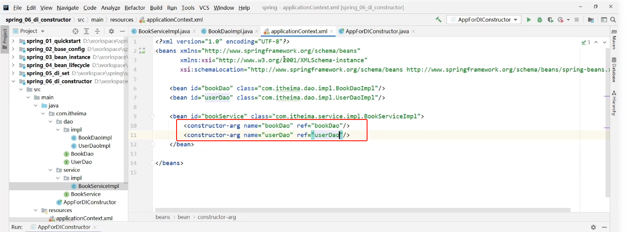Run with coverage via the shield icon
Image resolution: width=644 pixels, height=232 pixels.
click(x=550, y=20)
